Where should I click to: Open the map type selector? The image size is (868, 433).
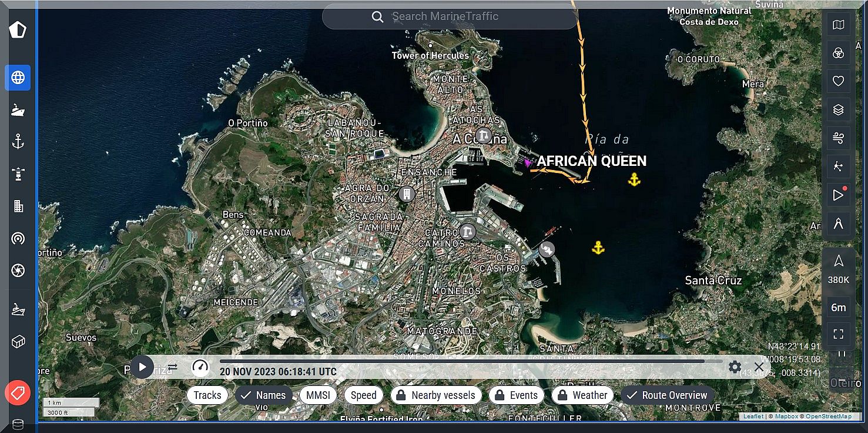pyautogui.click(x=838, y=25)
